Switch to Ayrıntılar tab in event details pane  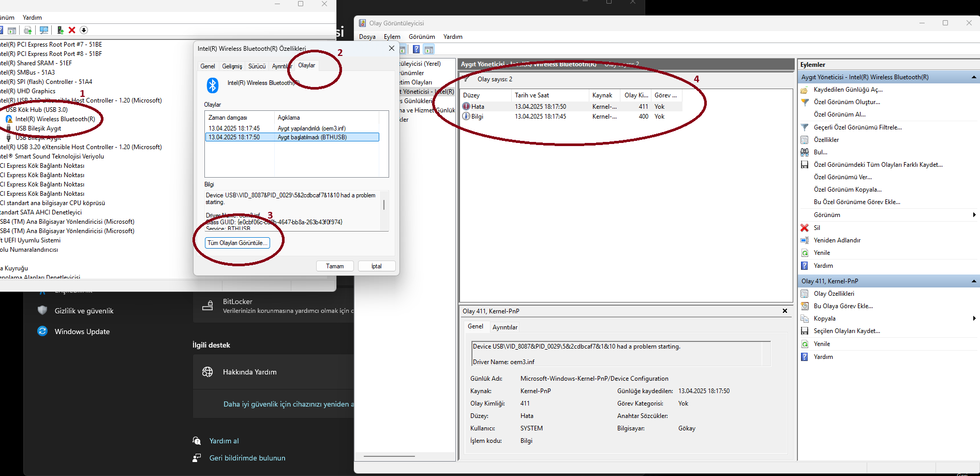click(x=504, y=327)
